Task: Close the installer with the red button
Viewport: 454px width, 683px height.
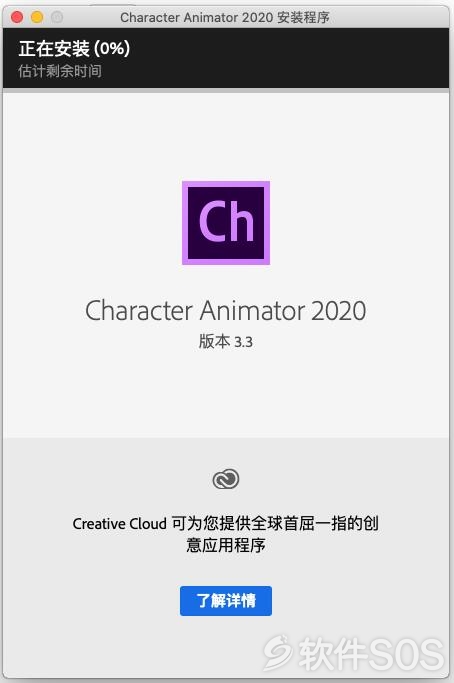Action: [17, 17]
